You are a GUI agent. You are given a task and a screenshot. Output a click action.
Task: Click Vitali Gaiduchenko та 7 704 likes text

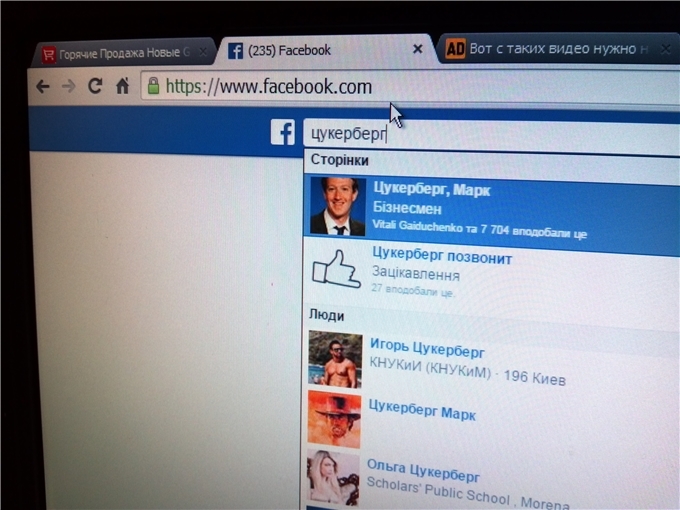(x=479, y=229)
